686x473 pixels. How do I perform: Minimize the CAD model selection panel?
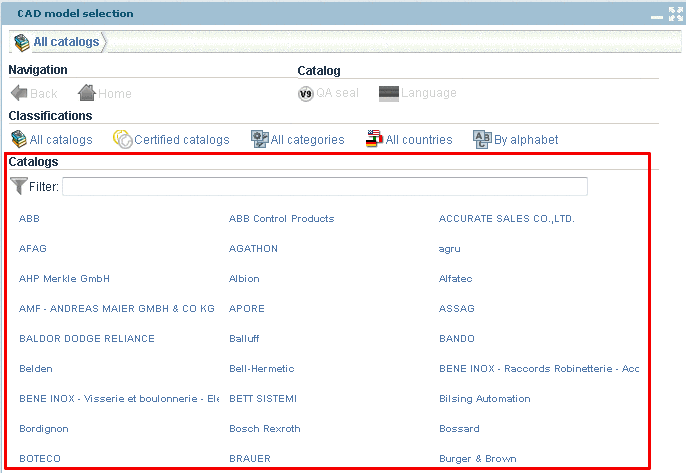[657, 15]
